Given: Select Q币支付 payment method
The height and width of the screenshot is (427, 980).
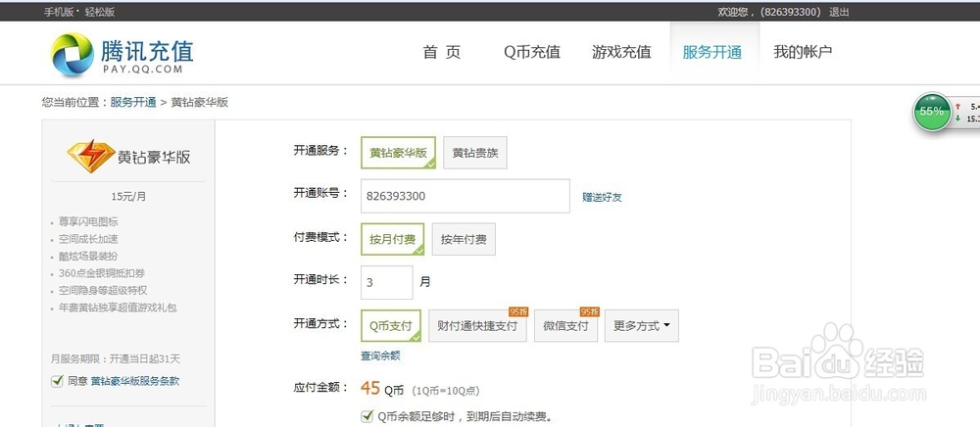Looking at the screenshot, I should tap(391, 326).
